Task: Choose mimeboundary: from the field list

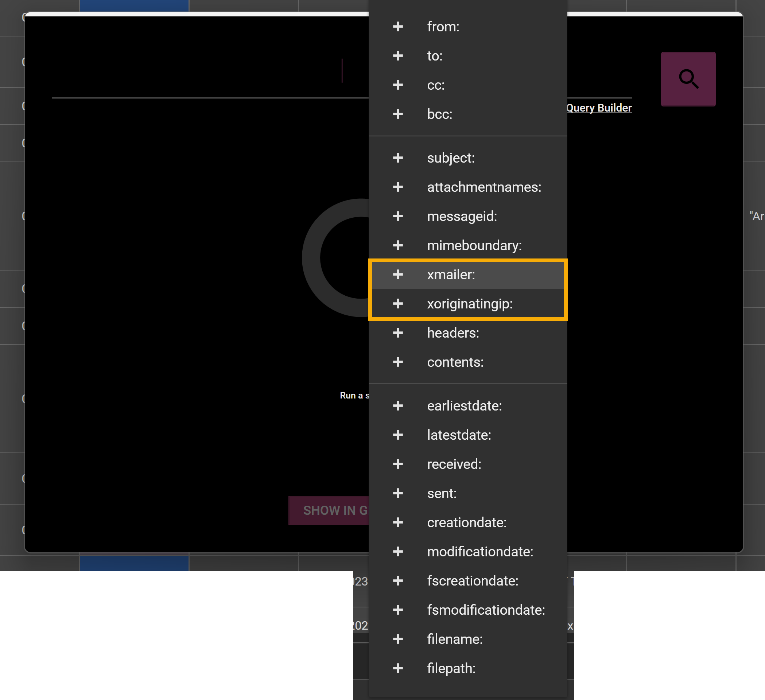Action: 474,245
